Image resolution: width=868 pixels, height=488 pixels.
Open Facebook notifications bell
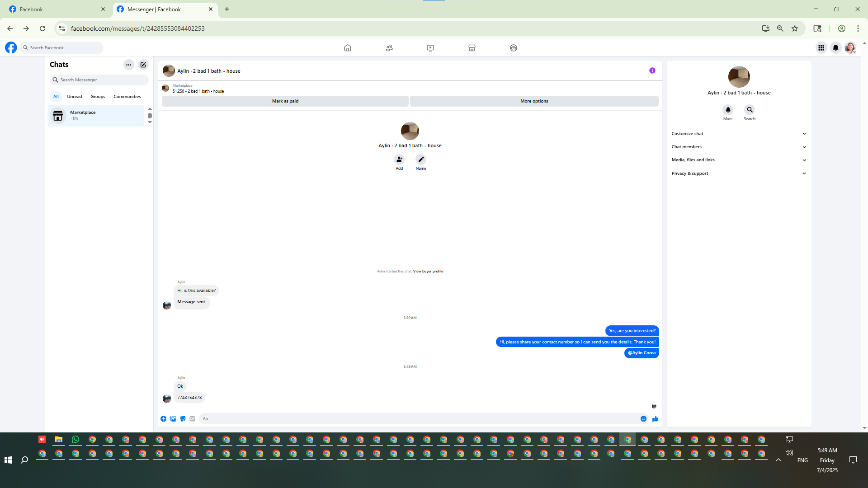pyautogui.click(x=835, y=48)
